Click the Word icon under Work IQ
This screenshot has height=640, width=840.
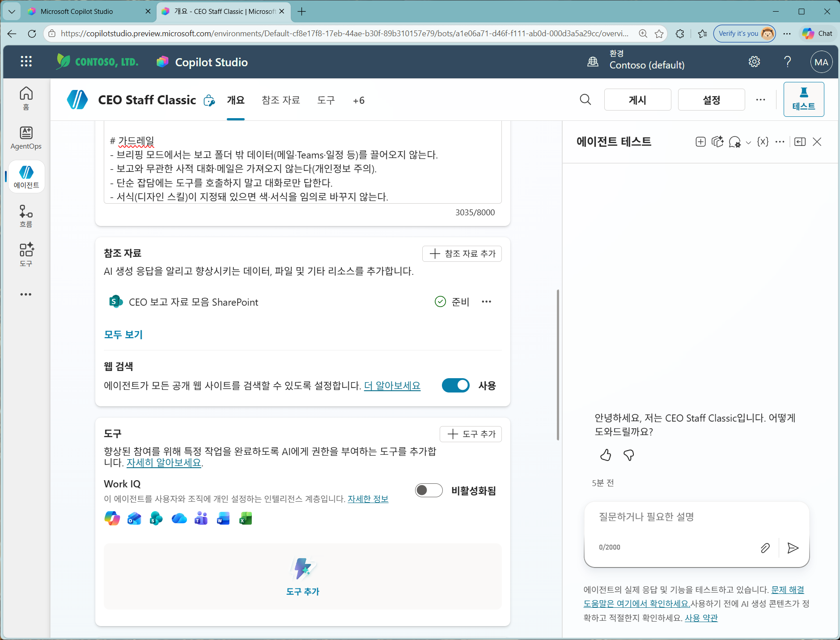pos(223,518)
